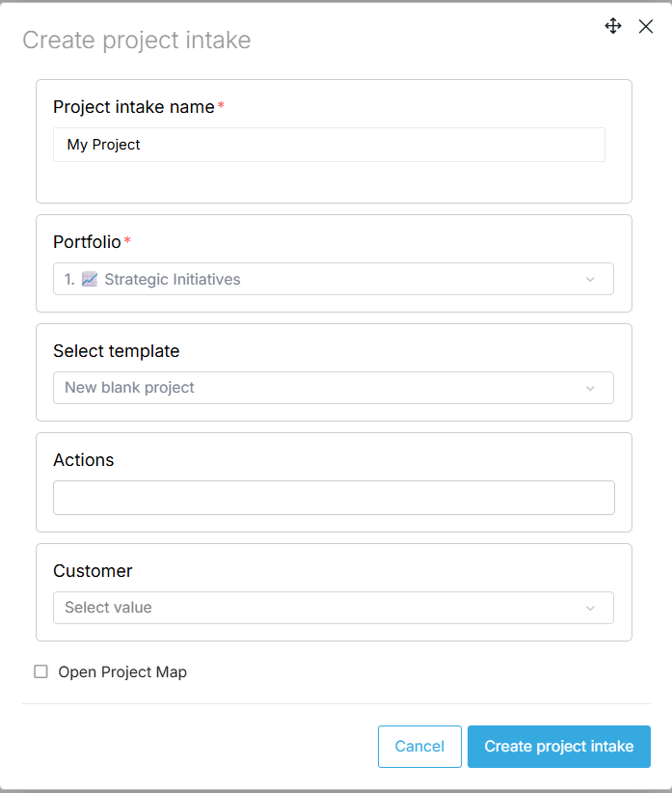Click the Select template chevron arrow
The width and height of the screenshot is (672, 793).
click(590, 388)
